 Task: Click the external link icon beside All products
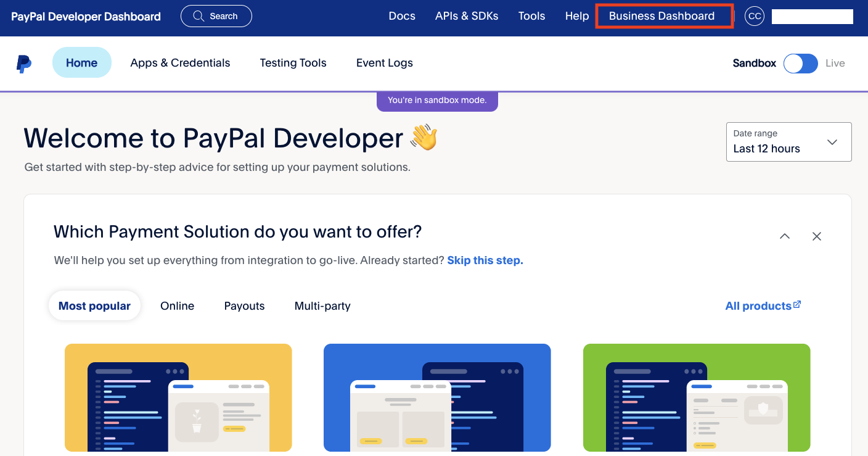(798, 303)
